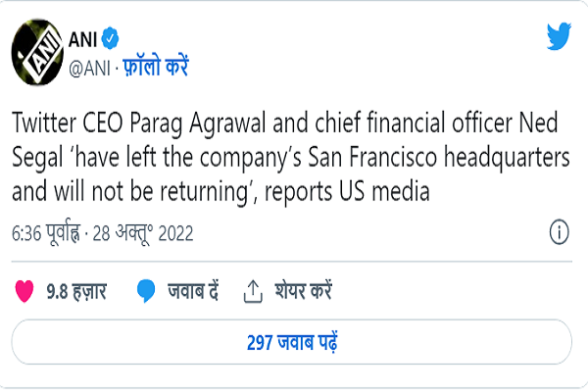Click the tweet info circle icon
This screenshot has width=588, height=392.
(x=560, y=234)
